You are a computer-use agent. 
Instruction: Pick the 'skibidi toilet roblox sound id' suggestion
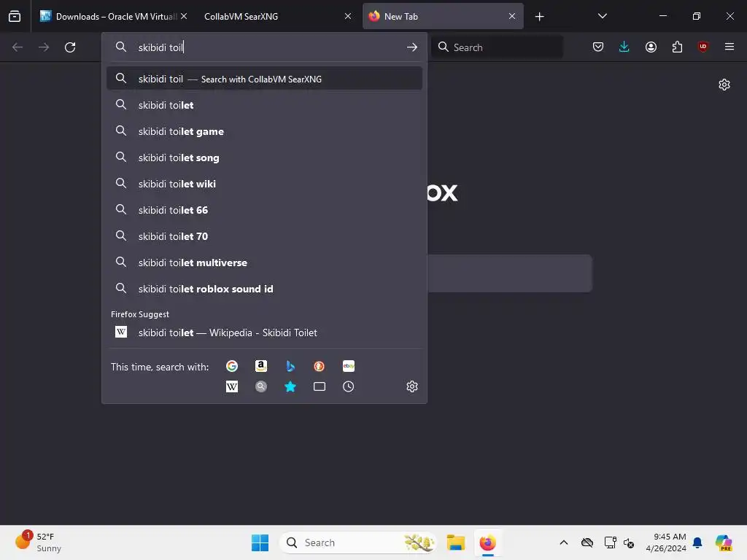264,289
